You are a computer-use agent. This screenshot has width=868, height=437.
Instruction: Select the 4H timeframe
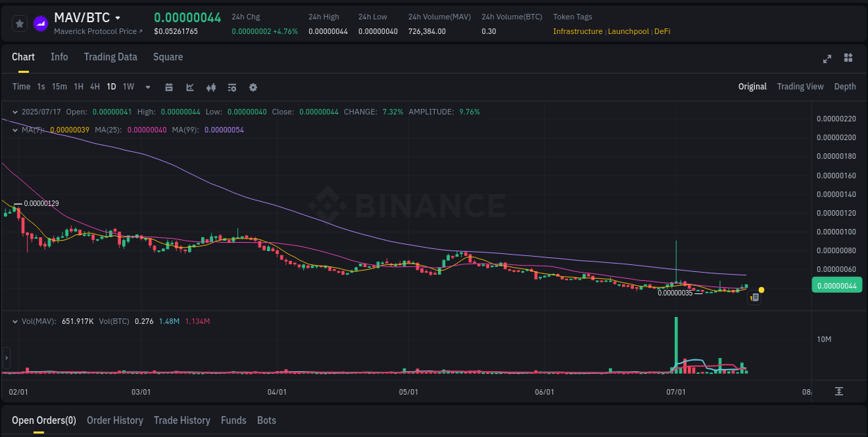point(94,87)
